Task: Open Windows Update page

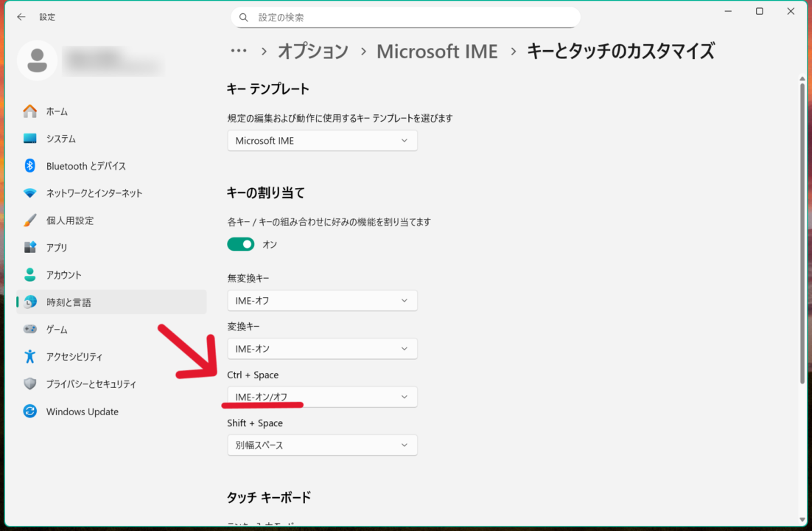Action: 111,412
